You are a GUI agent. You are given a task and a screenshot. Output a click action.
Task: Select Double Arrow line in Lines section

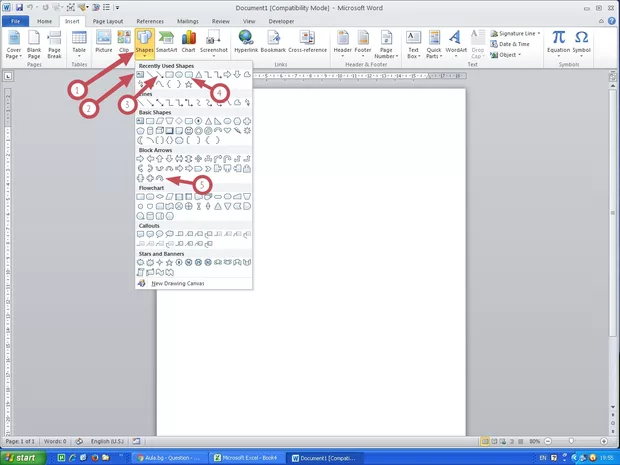coord(159,103)
